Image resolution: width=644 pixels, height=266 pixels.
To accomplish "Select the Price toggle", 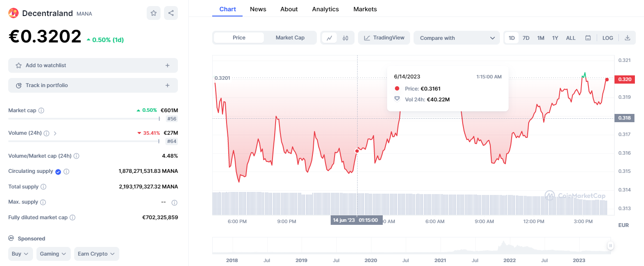I will pyautogui.click(x=239, y=38).
